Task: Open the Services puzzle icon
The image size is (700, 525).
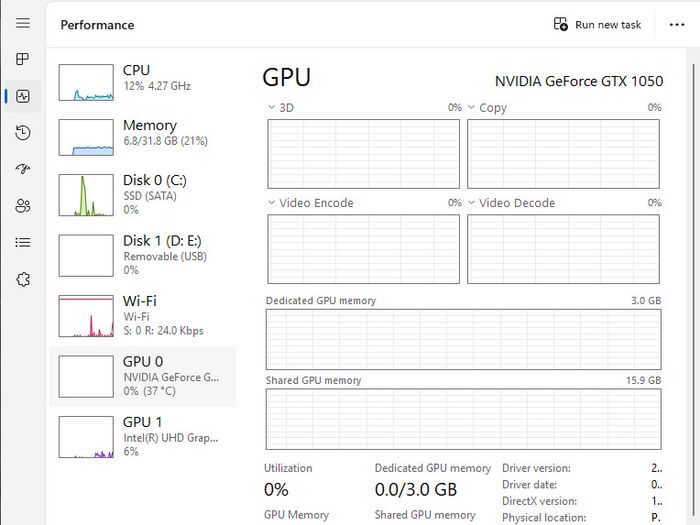Action: tap(23, 279)
